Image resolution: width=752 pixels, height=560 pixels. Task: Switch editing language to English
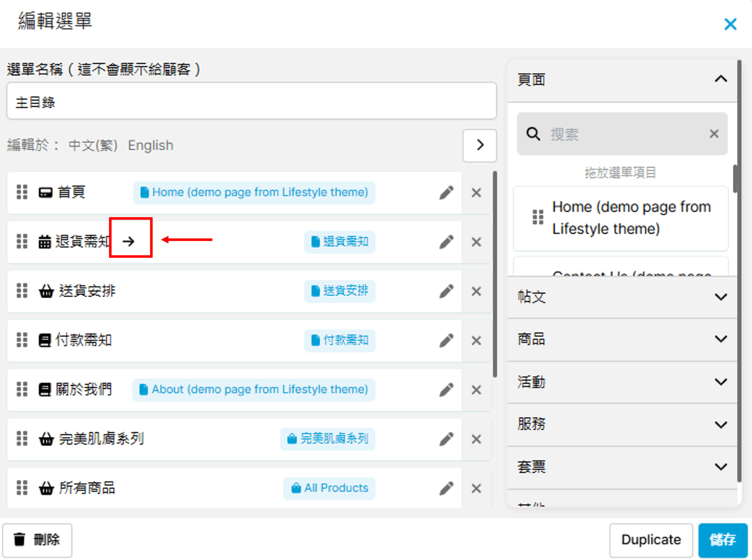[x=150, y=145]
